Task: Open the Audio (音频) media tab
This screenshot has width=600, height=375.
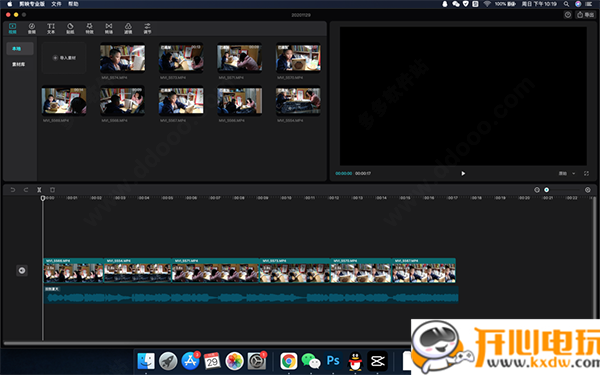Action: coord(32,28)
